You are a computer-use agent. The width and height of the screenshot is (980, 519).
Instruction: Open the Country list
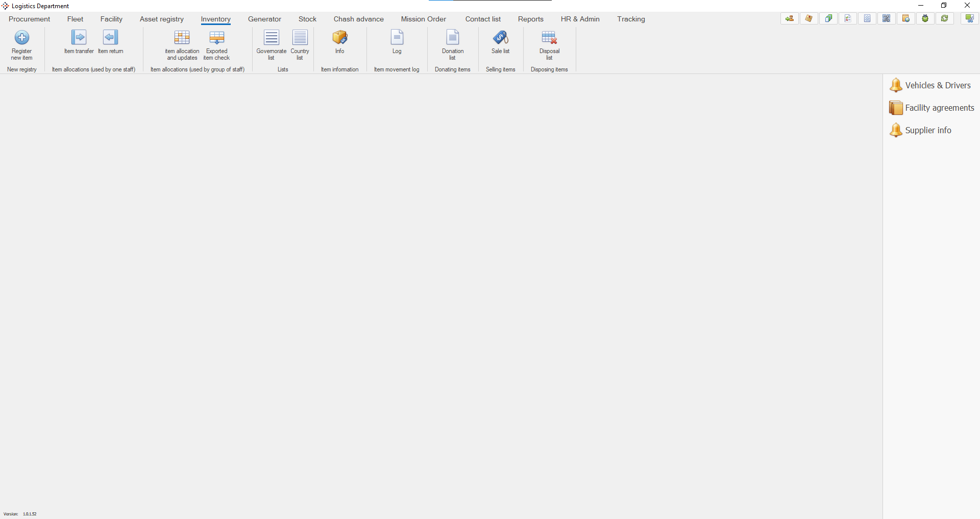point(300,38)
